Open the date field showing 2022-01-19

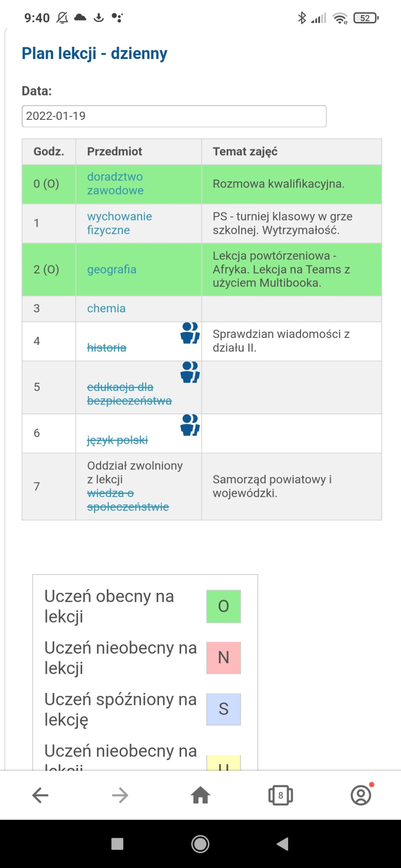pos(174,116)
